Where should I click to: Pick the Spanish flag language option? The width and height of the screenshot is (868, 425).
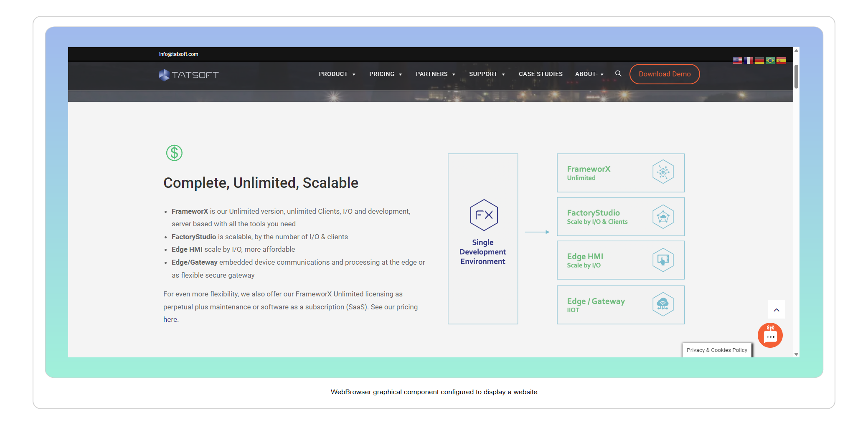pyautogui.click(x=781, y=61)
